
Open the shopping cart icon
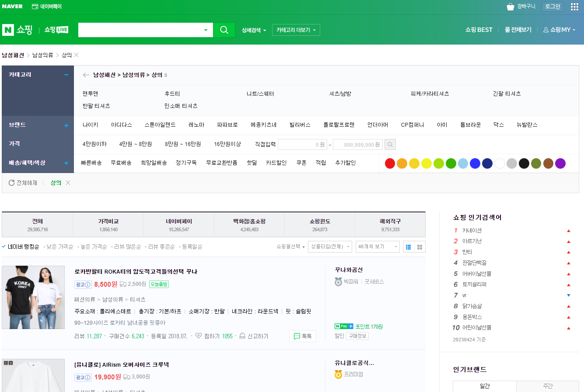pos(510,7)
